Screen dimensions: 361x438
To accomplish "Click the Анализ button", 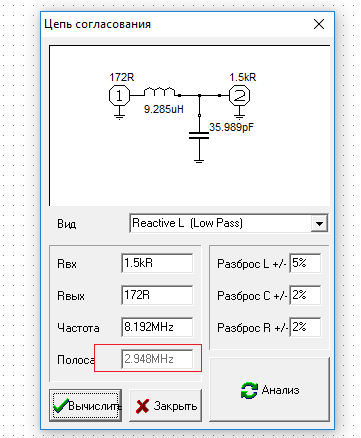I will [269, 390].
